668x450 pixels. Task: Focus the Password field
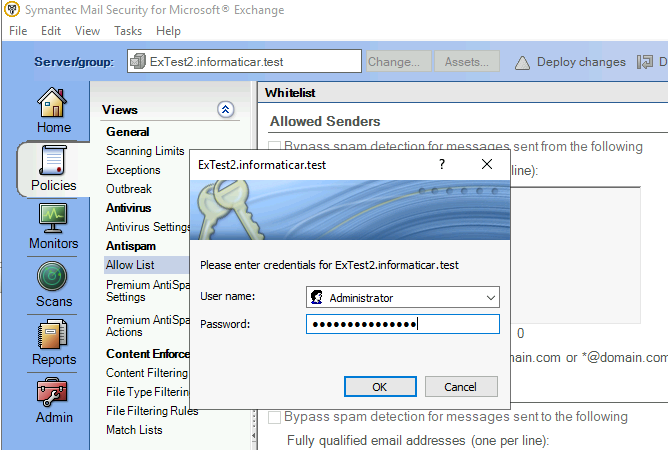(x=403, y=324)
